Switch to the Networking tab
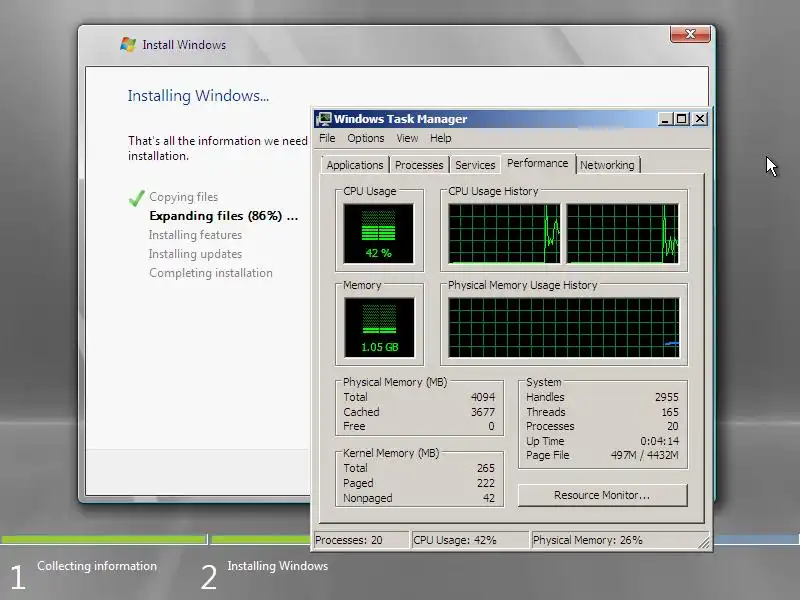Image resolution: width=800 pixels, height=600 pixels. tap(607, 165)
